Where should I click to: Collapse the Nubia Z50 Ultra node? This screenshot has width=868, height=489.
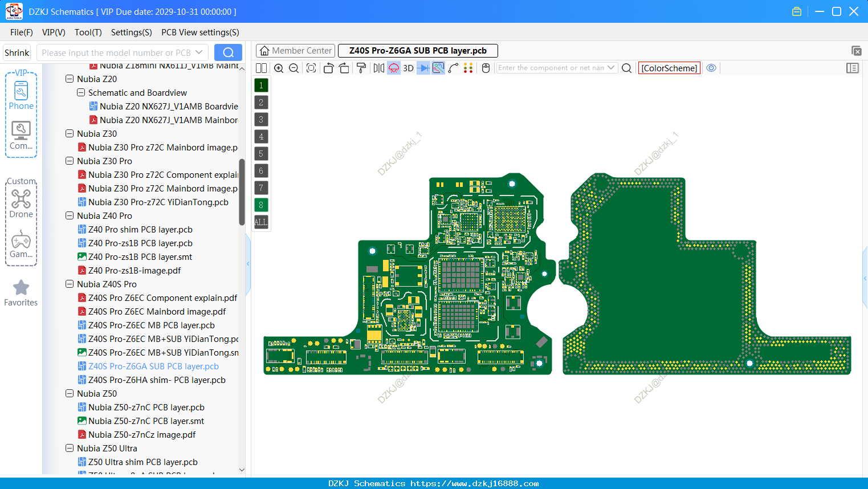click(70, 448)
